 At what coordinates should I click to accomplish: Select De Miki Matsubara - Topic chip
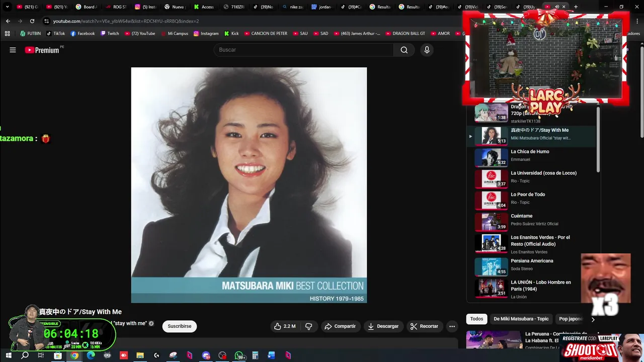521,319
